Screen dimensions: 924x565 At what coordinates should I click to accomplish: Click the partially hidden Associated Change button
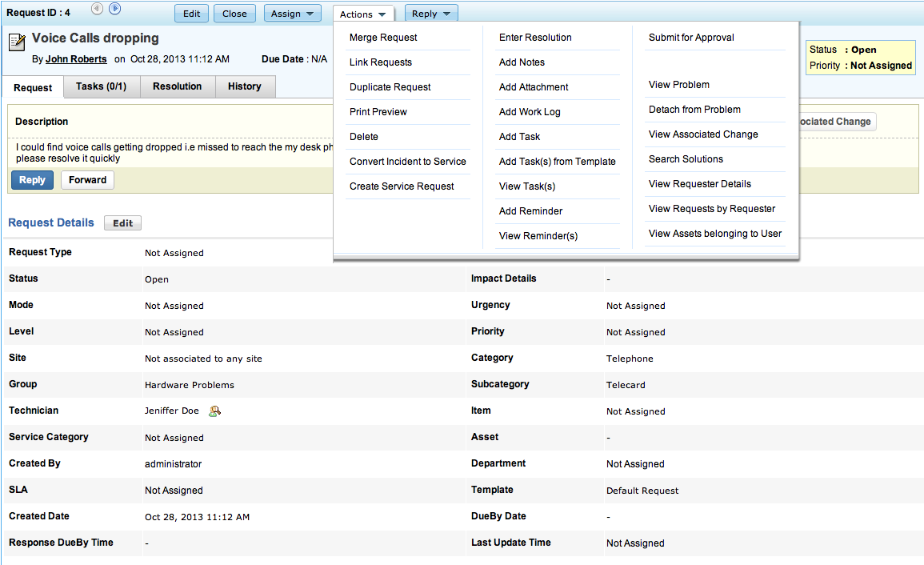click(838, 122)
